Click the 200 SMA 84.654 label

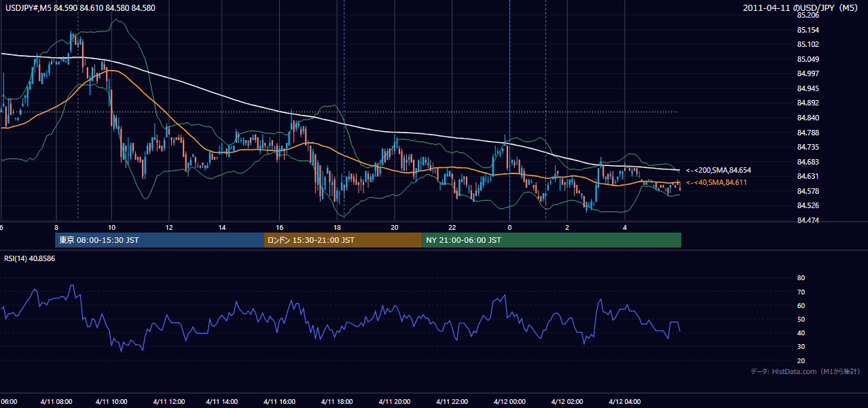[719, 170]
